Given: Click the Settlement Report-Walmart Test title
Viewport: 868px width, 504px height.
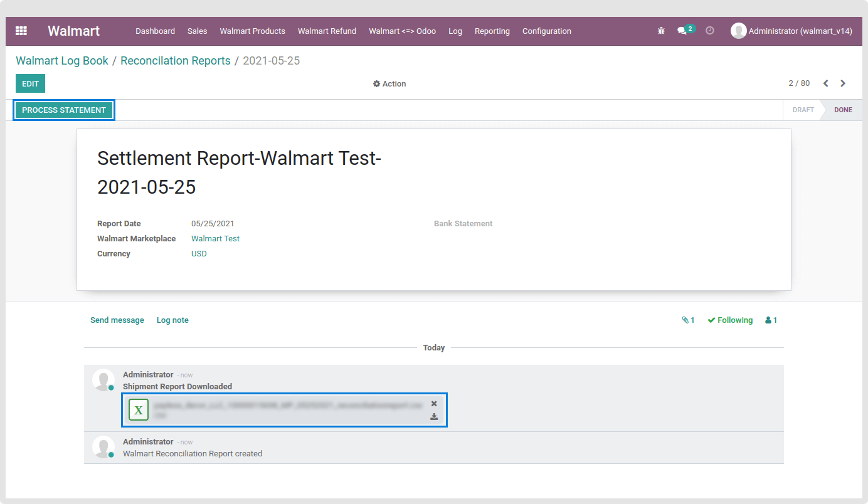Looking at the screenshot, I should tap(239, 172).
